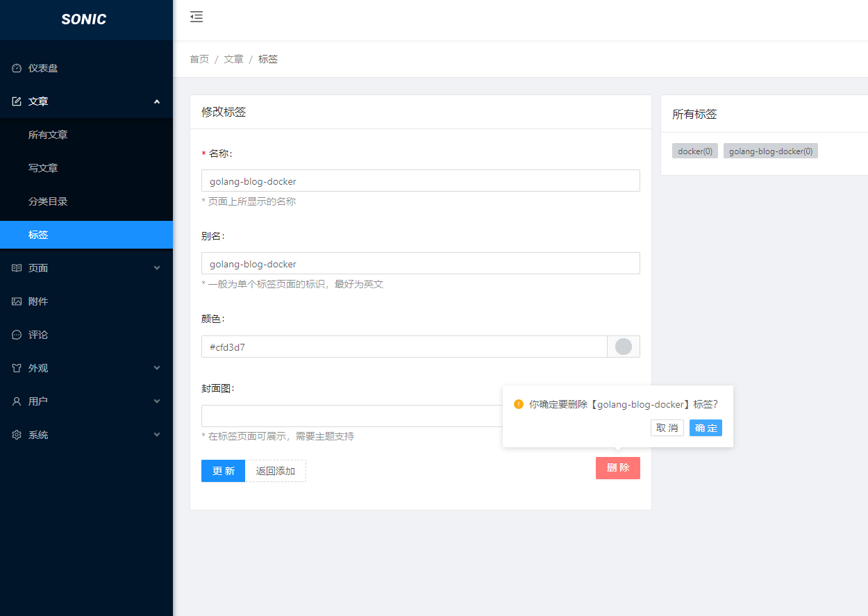Click the person icon beside 用户
Screen dimensions: 868x616
pos(17,401)
